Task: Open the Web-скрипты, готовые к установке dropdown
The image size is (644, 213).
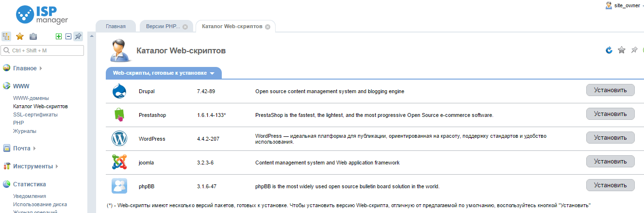Action: coord(164,73)
